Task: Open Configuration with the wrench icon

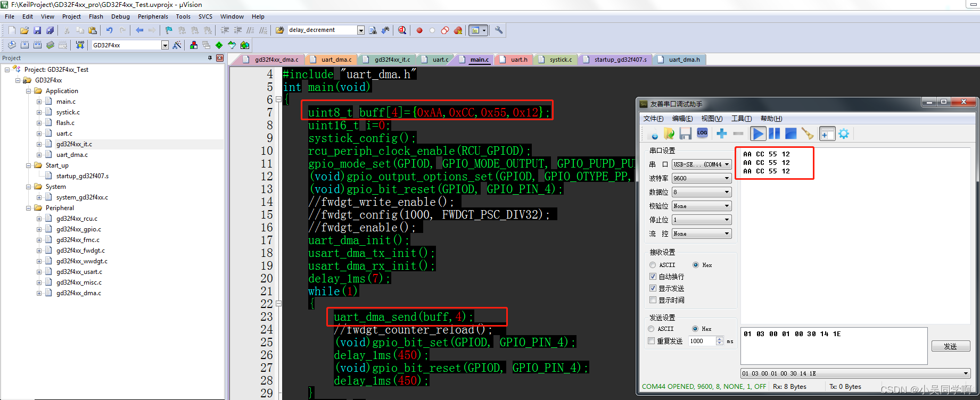Action: (499, 30)
